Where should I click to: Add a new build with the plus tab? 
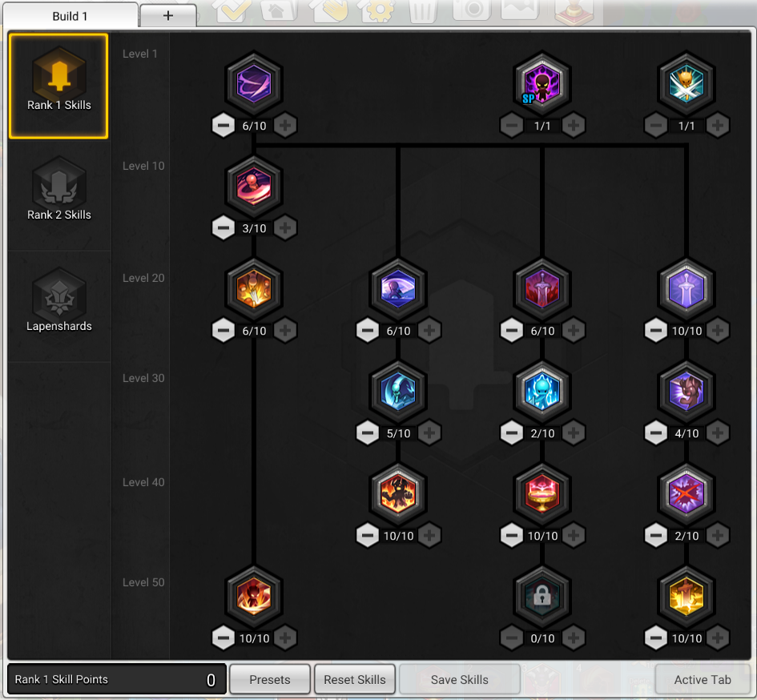pos(168,16)
